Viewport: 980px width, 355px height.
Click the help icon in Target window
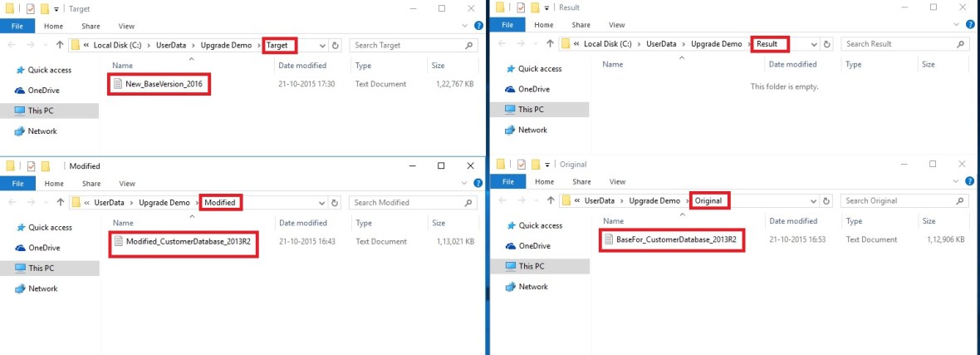(x=478, y=26)
